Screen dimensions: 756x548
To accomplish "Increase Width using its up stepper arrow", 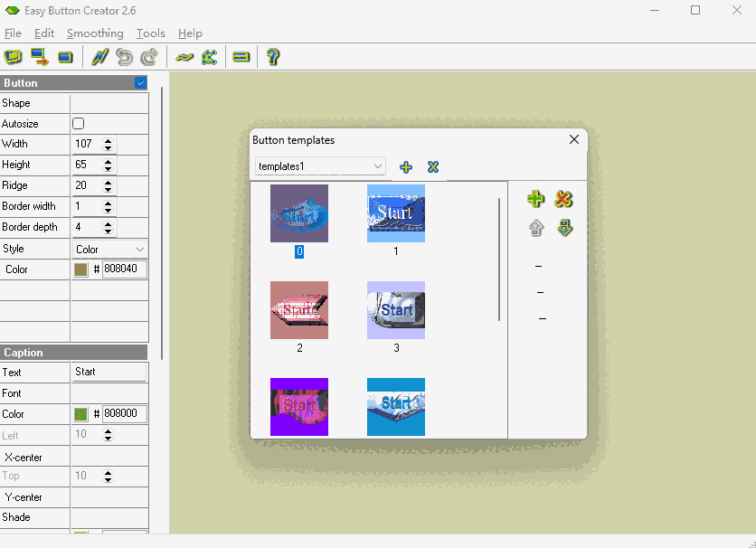I will point(109,140).
